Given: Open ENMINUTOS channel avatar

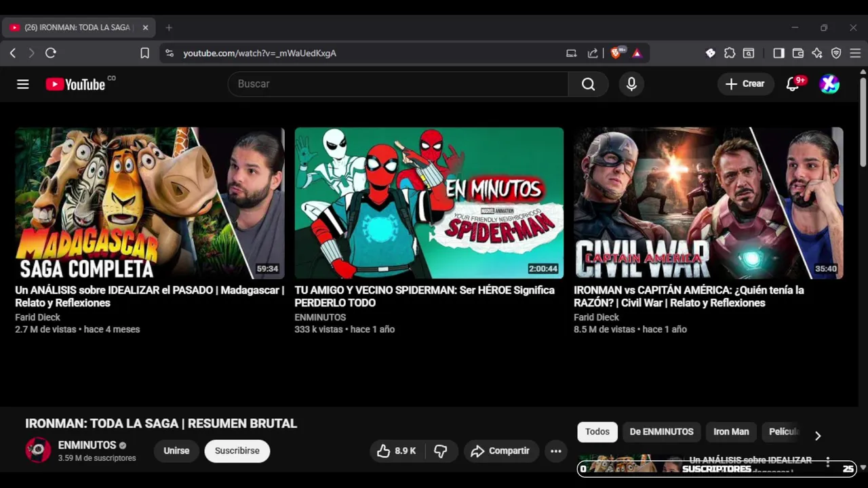Looking at the screenshot, I should (38, 450).
